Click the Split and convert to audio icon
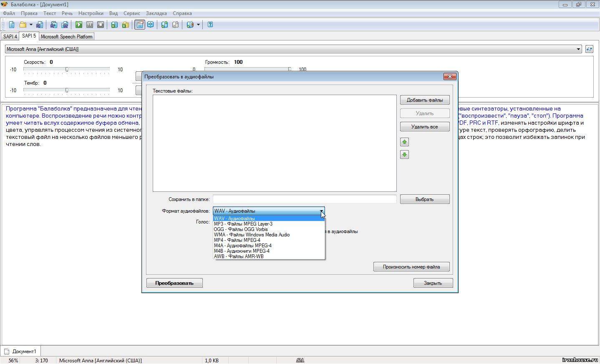This screenshot has height=364, width=600. coord(65,25)
